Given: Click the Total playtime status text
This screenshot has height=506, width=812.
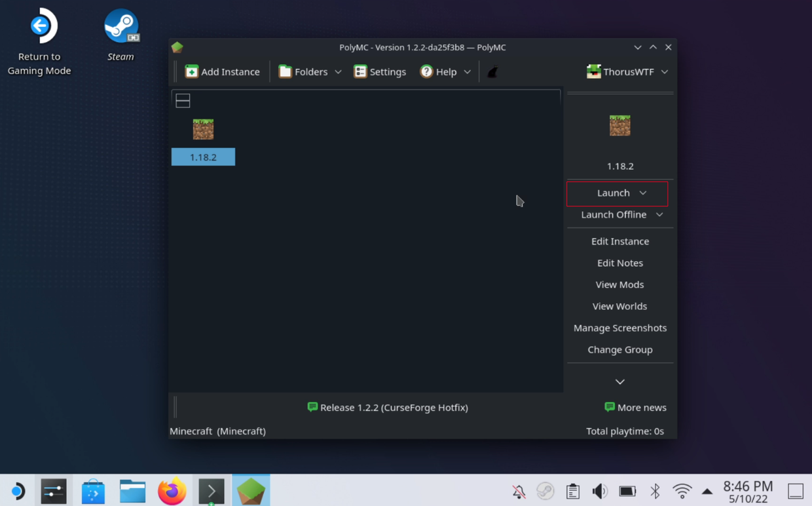Looking at the screenshot, I should (625, 431).
